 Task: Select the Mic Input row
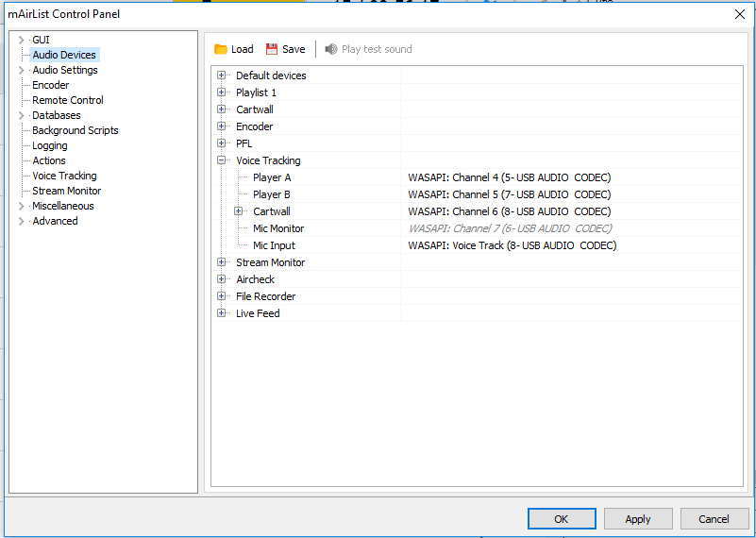(x=477, y=245)
